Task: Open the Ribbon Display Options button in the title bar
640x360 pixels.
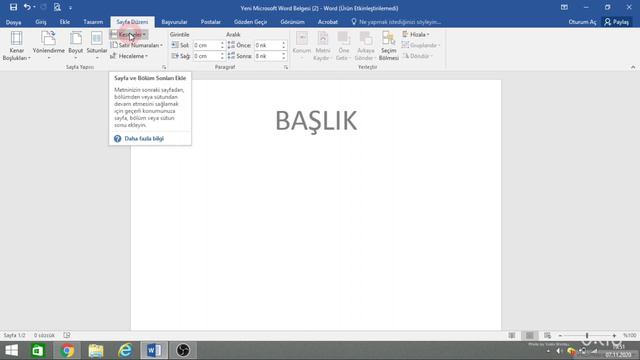Action: coord(564,7)
